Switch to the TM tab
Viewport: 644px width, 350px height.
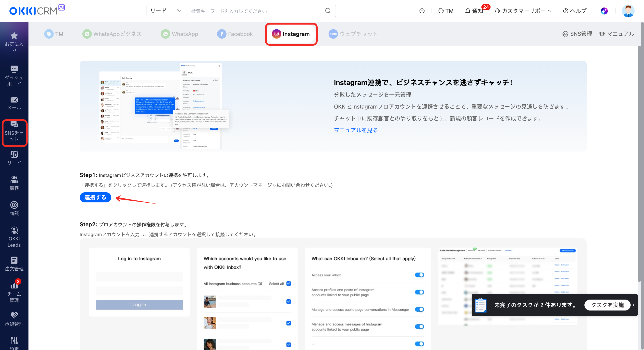coord(54,34)
